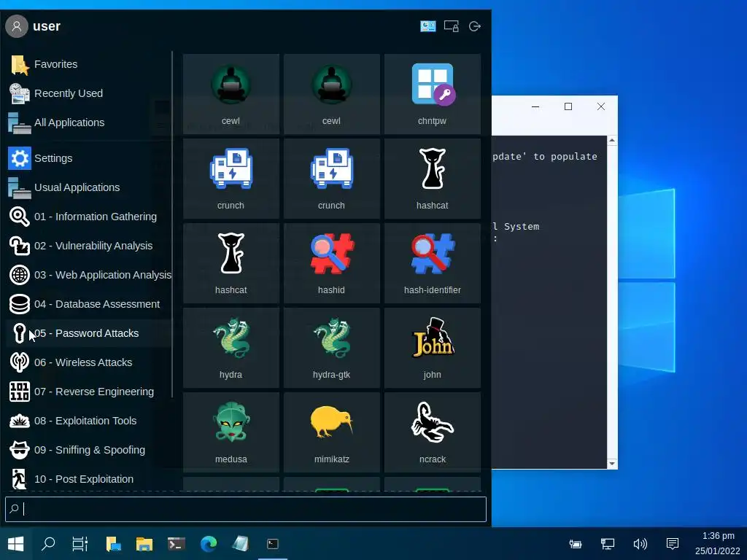Open 10 - Post Exploitation category
The height and width of the screenshot is (560, 747).
coord(88,479)
